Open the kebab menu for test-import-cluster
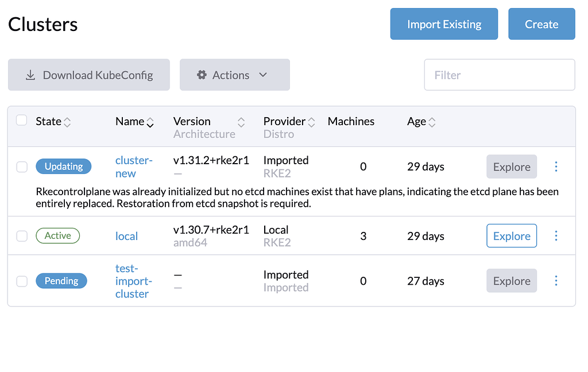 click(x=556, y=281)
